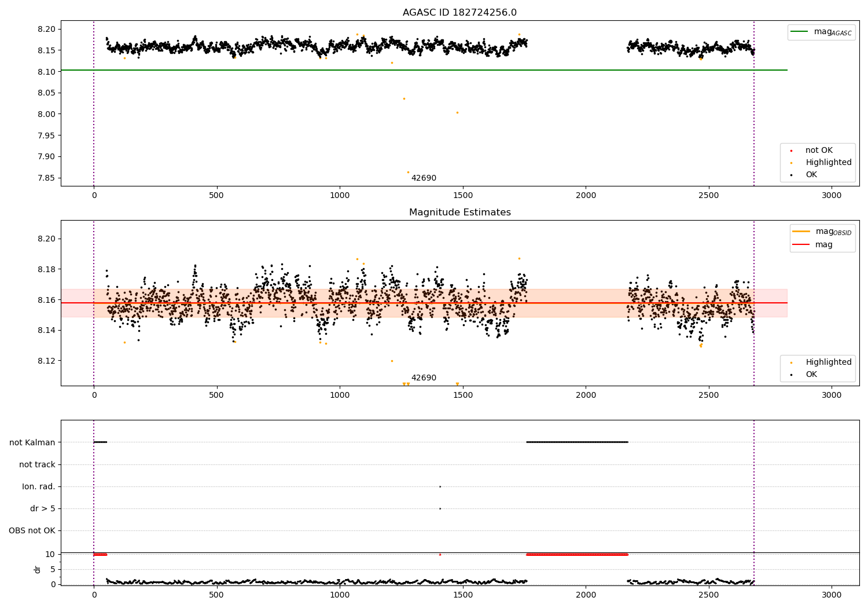This screenshot has width=868, height=608.
Task: Select "Highlighted" legend entry in top plot
Action: [822, 163]
